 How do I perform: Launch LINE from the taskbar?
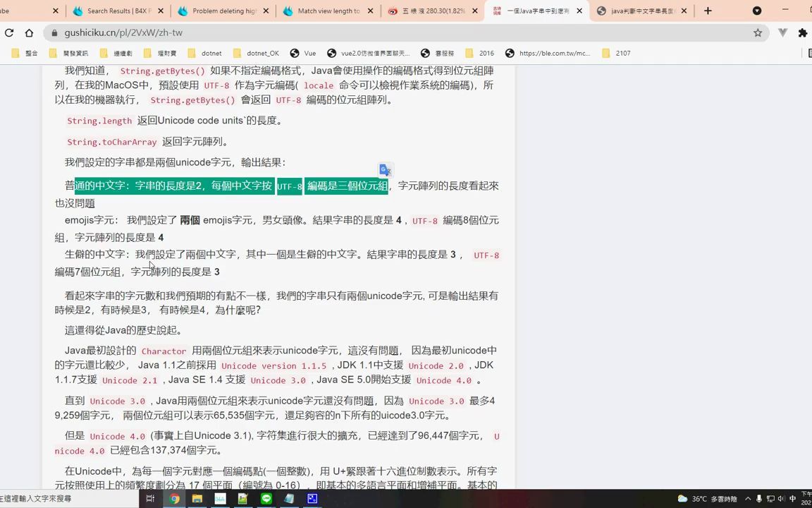click(266, 499)
